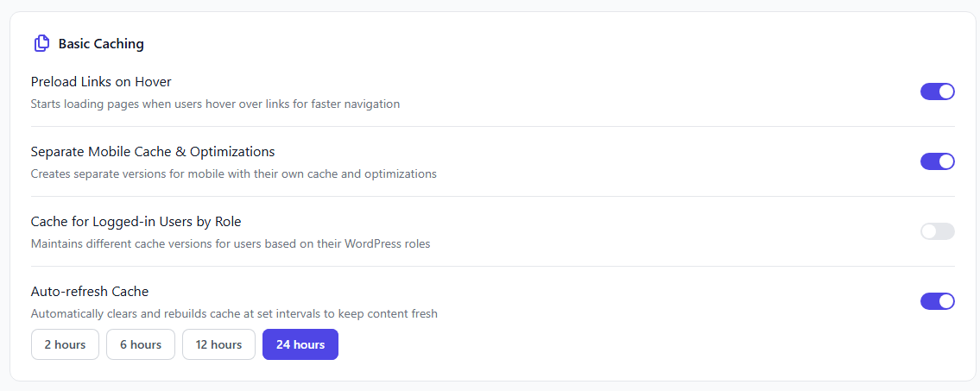Set auto-refresh interval to 2 hours
The height and width of the screenshot is (391, 980).
pos(65,344)
